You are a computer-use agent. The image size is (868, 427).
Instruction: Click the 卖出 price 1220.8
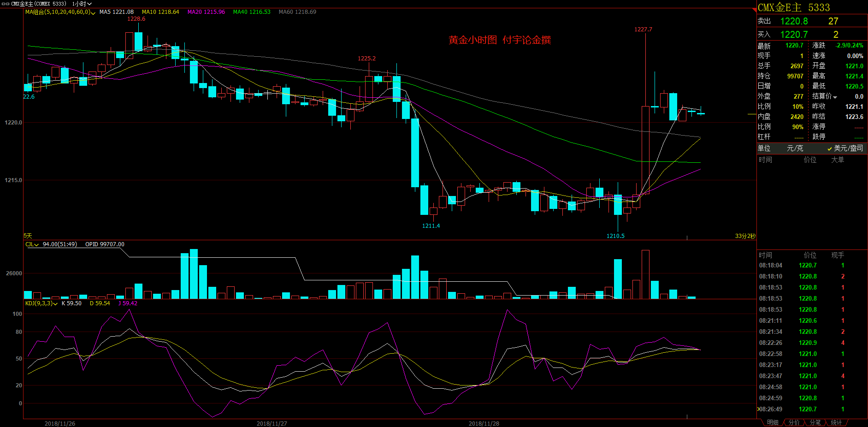[794, 21]
